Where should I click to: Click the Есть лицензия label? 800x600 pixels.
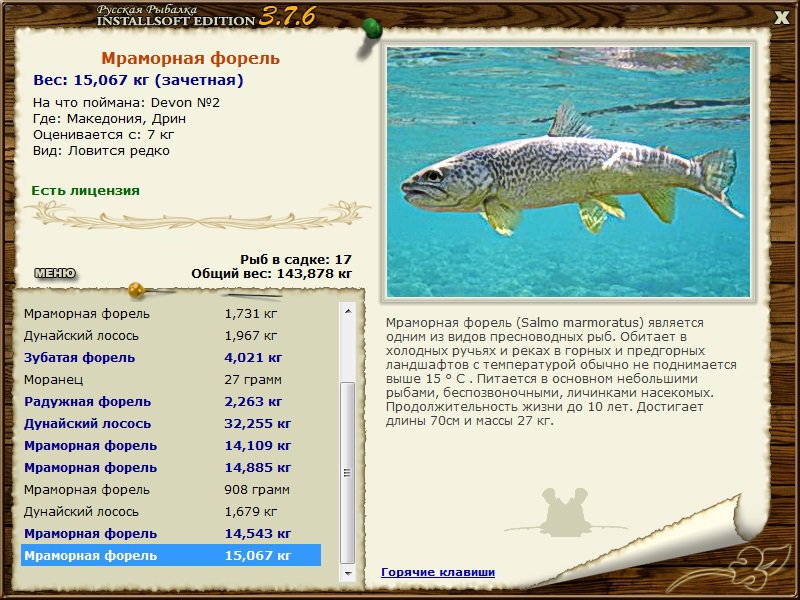coord(85,191)
